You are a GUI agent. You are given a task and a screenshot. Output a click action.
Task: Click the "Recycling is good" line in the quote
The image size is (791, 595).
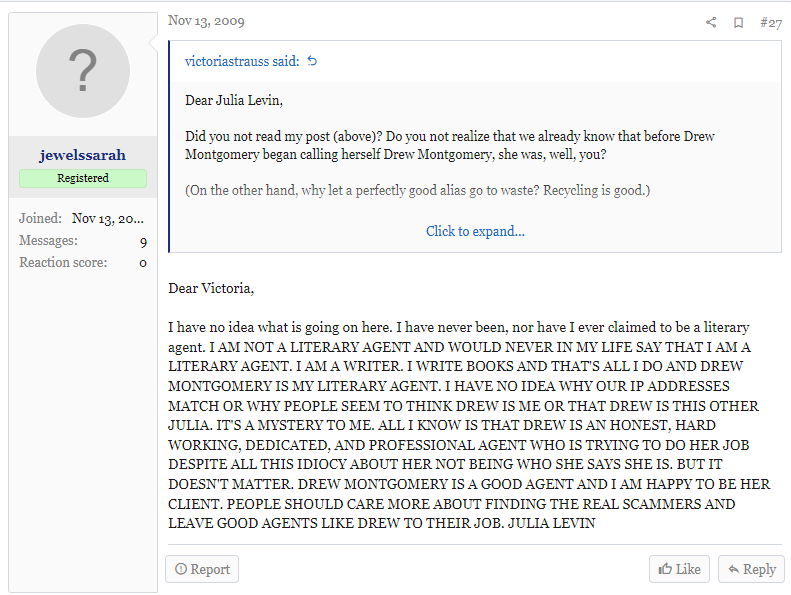click(418, 190)
